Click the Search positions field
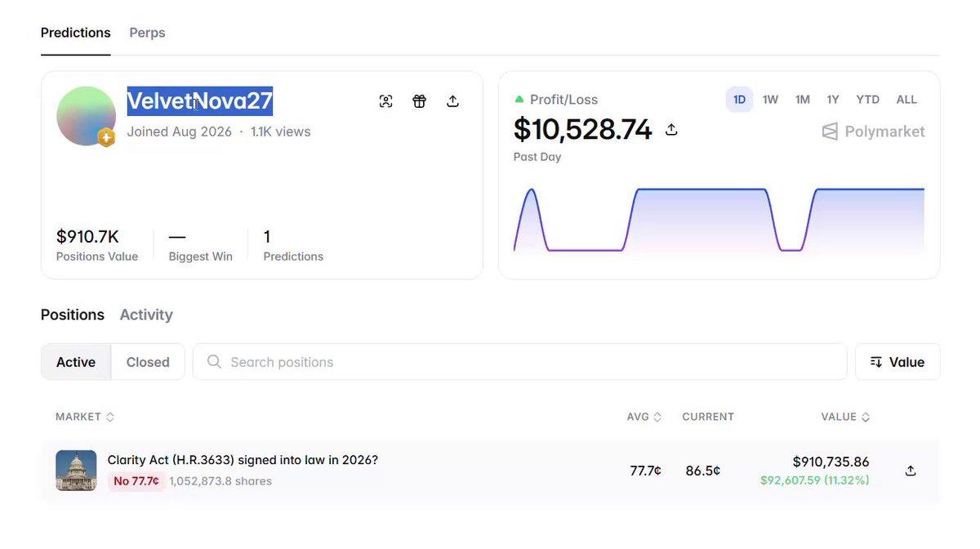 click(x=519, y=362)
